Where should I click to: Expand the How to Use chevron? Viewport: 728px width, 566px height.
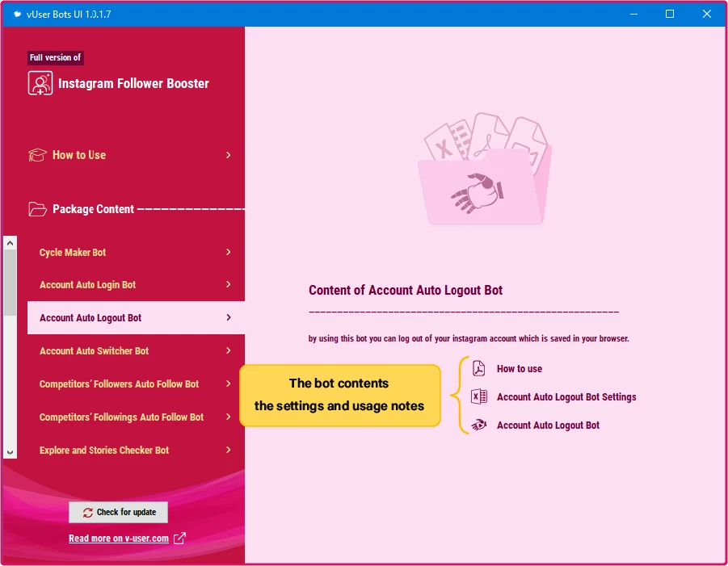click(x=228, y=155)
